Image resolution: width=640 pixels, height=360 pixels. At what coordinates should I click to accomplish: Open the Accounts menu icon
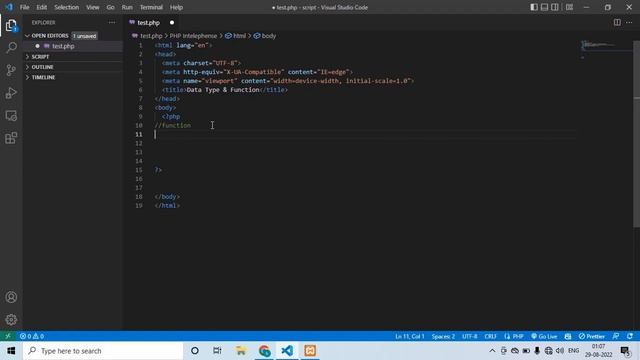(x=11, y=297)
